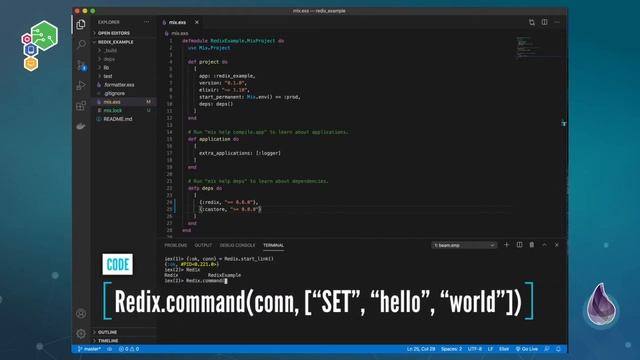Kill the terminal with the trash icon

click(531, 245)
